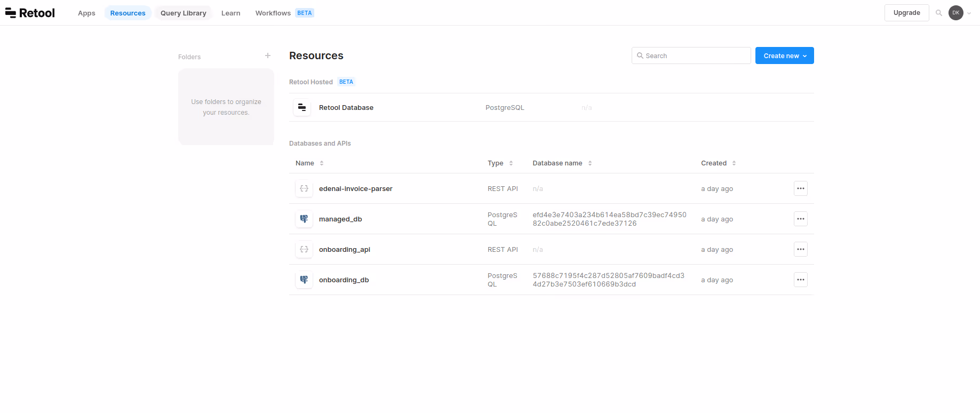
Task: Sort resources by Name column arrows
Action: [322, 163]
